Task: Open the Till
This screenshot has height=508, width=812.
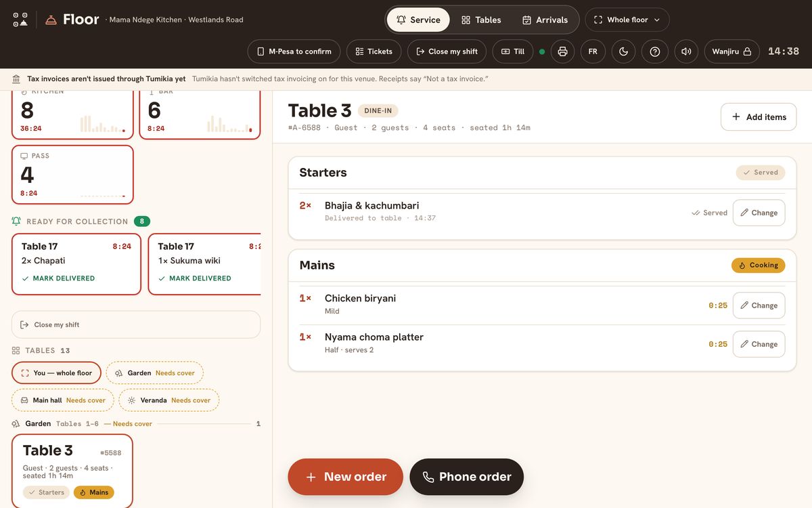Action: click(x=513, y=51)
